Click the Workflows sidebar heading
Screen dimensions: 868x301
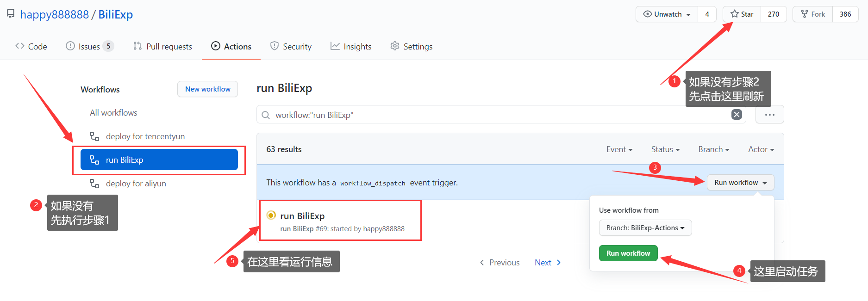100,90
